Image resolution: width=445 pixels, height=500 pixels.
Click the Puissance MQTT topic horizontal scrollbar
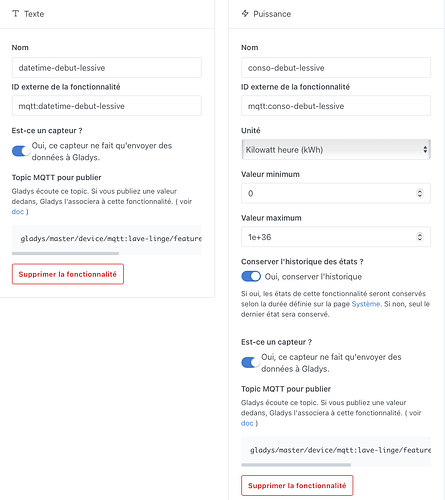296,465
